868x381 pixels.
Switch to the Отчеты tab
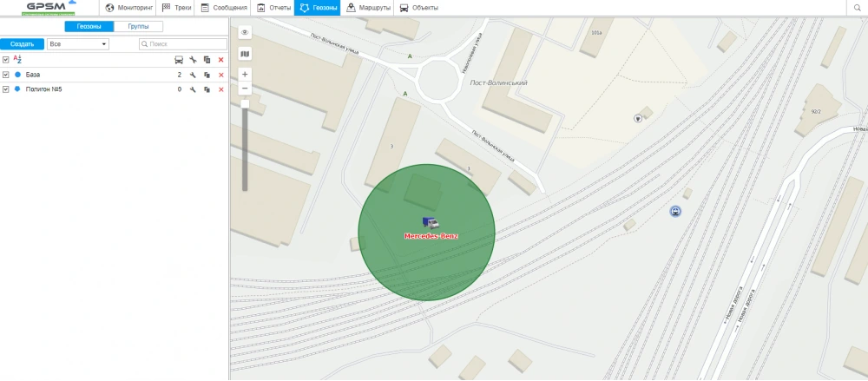tap(273, 8)
